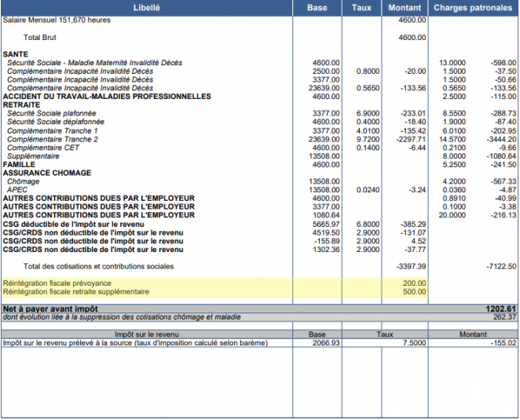Screen dimensions: 520x420
Task: Select the SANTE section heading
Action: [x=16, y=54]
